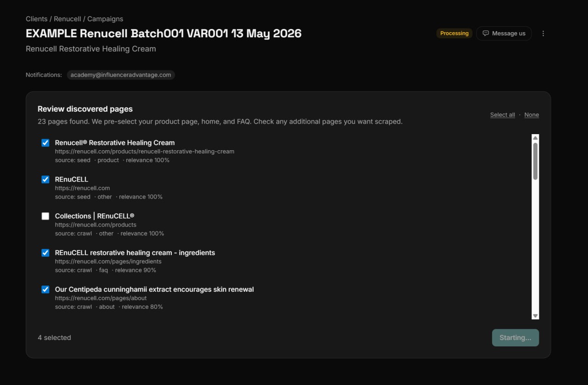This screenshot has height=385, width=588.
Task: Open Renucell in the breadcrumb
Action: [x=68, y=19]
